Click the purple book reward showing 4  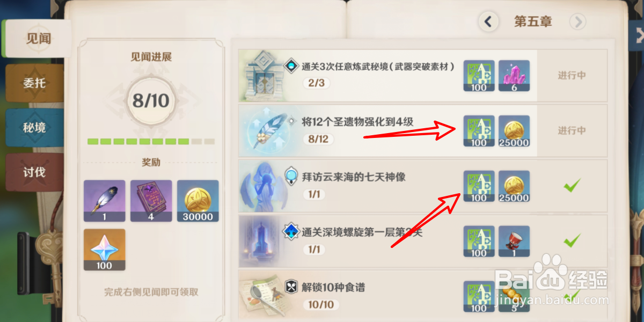click(x=151, y=201)
